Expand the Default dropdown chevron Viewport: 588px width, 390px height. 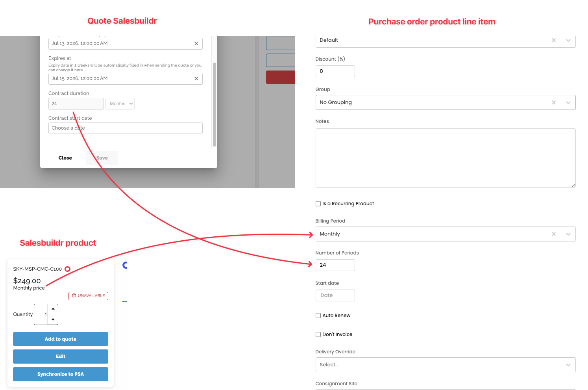(x=568, y=40)
